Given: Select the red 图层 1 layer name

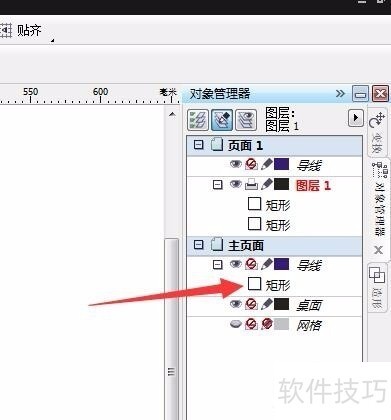Looking at the screenshot, I should pyautogui.click(x=313, y=185).
